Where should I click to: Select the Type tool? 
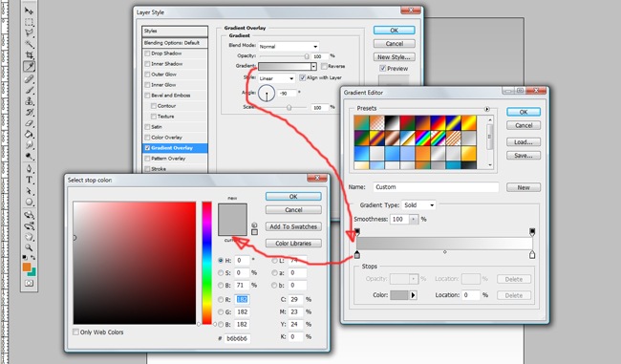pyautogui.click(x=29, y=181)
